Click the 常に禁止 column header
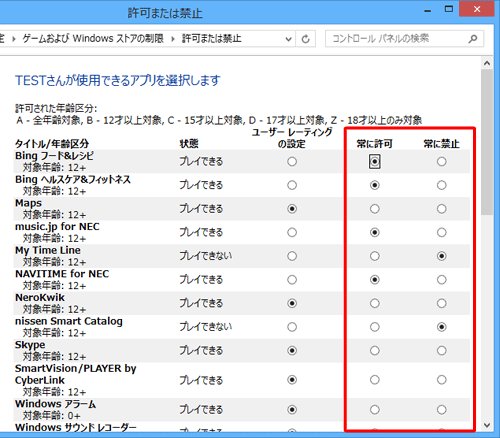500x438 pixels. coord(441,144)
